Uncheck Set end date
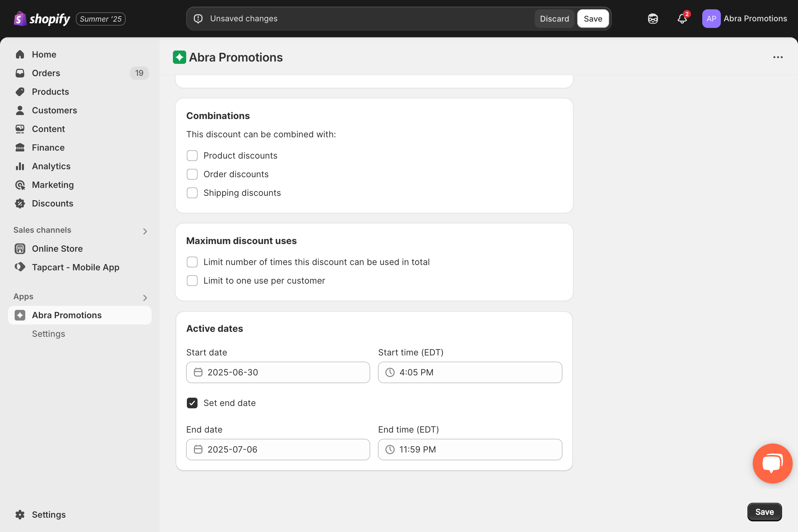 192,403
